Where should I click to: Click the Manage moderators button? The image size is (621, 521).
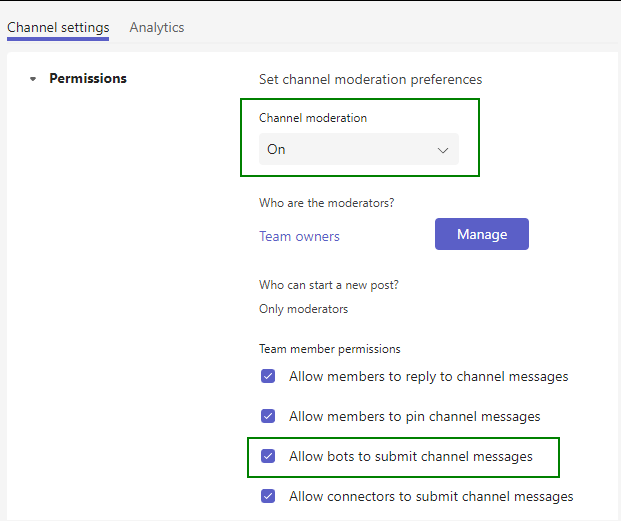tap(482, 234)
